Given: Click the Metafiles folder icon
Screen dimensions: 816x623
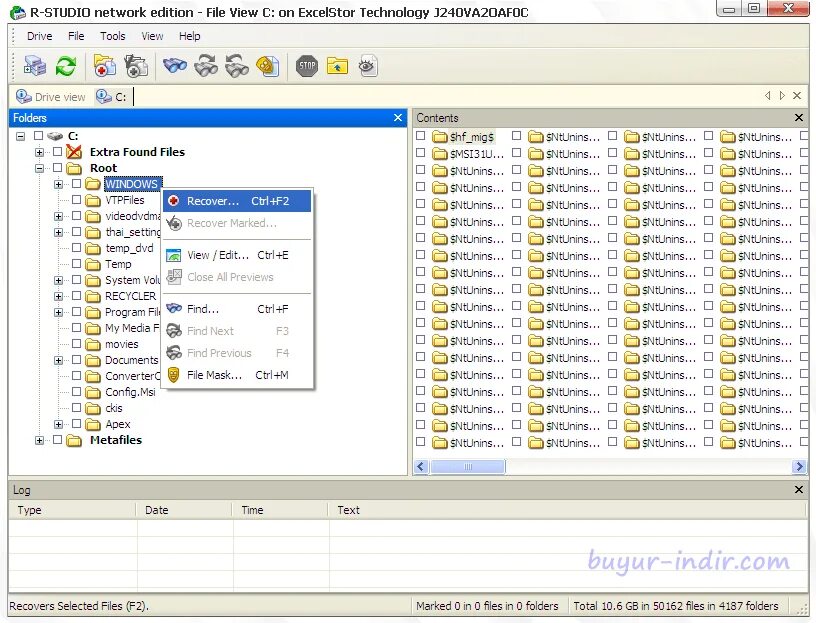Looking at the screenshot, I should pos(74,440).
